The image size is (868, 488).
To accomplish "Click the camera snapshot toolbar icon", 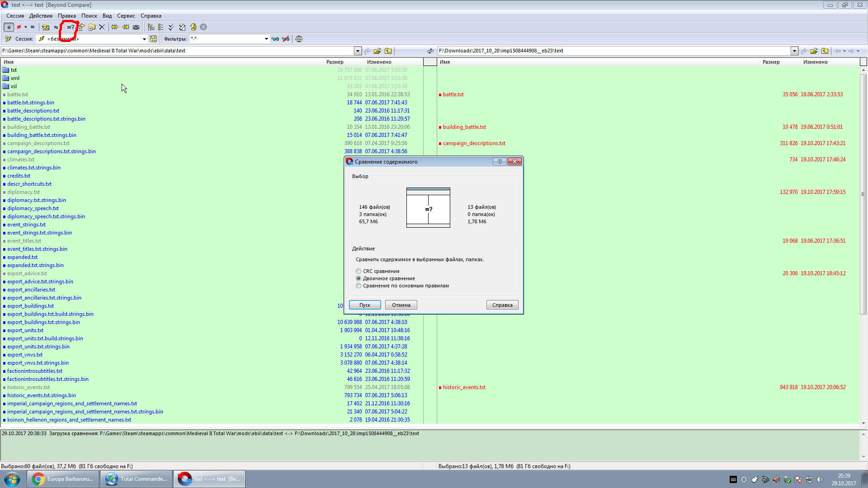I will [136, 27].
